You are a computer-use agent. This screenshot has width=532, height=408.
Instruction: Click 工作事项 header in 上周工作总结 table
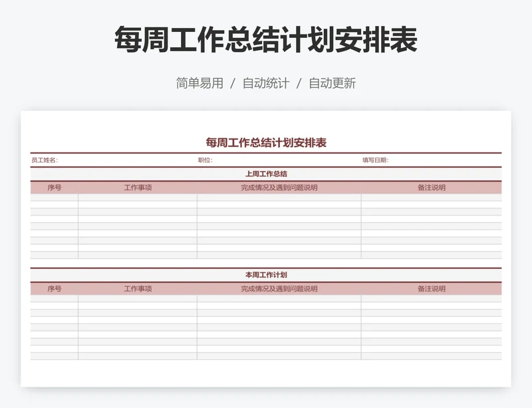tap(138, 188)
